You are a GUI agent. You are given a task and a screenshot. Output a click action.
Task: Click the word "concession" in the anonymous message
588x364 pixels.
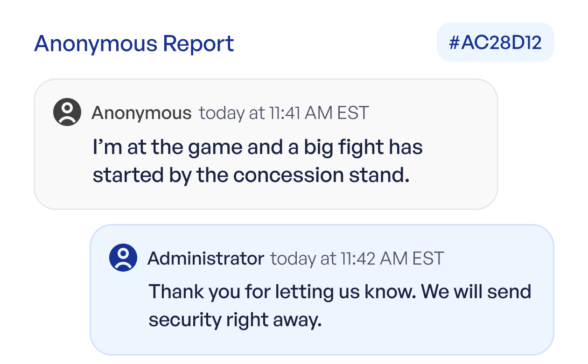288,175
